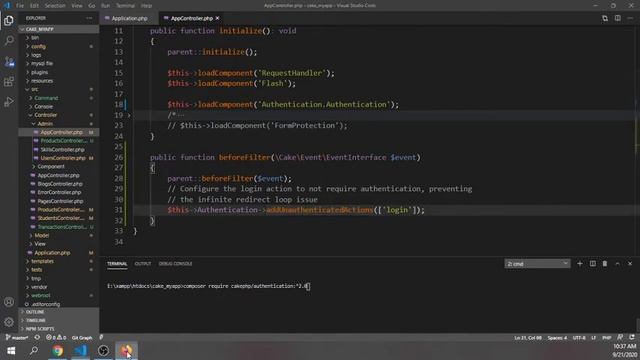
Task: Expand the folded comment at line 19
Action: (129, 115)
